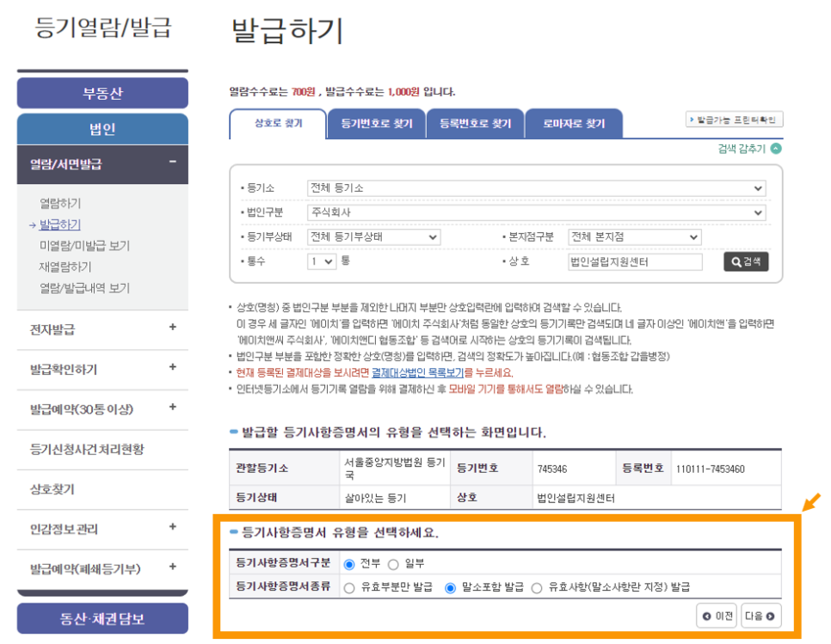
Task: Click the 전자발급 menu label
Action: [52, 330]
